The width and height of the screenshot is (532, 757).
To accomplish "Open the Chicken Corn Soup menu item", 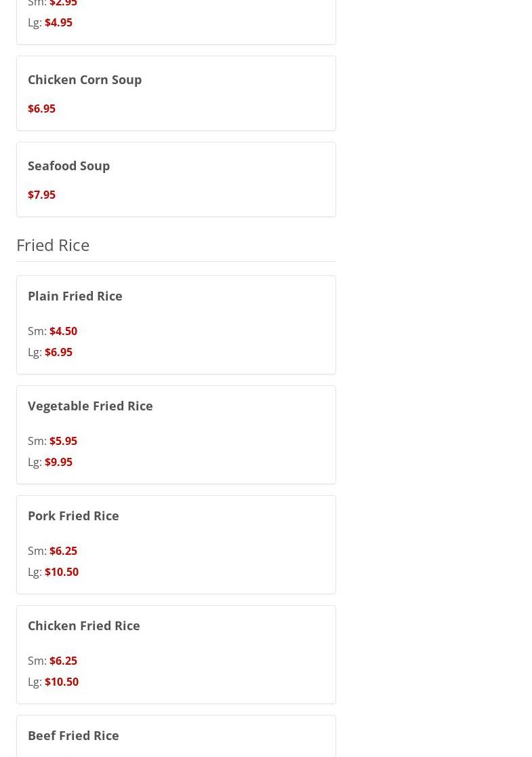I will 85,79.
